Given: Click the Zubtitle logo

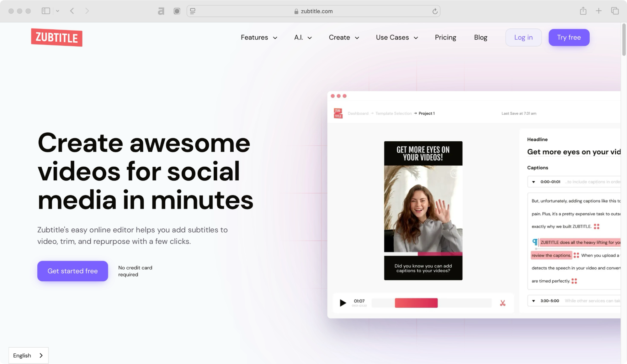Looking at the screenshot, I should pyautogui.click(x=57, y=38).
